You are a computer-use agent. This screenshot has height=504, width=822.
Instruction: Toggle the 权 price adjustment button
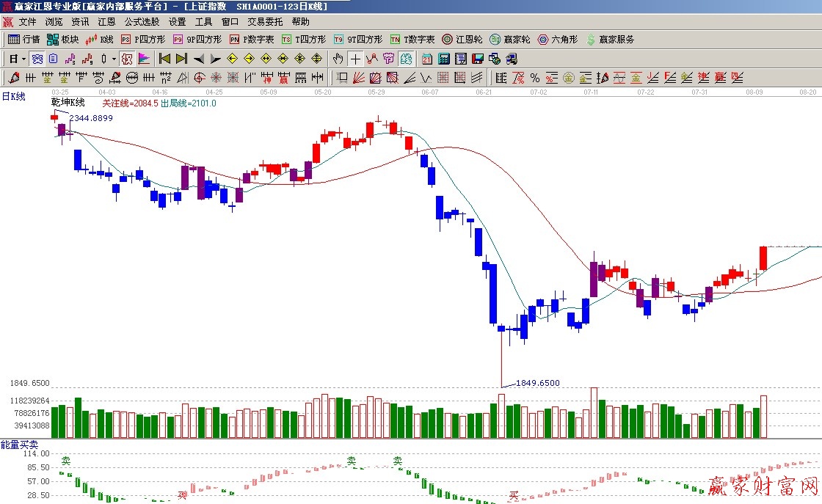(127, 59)
